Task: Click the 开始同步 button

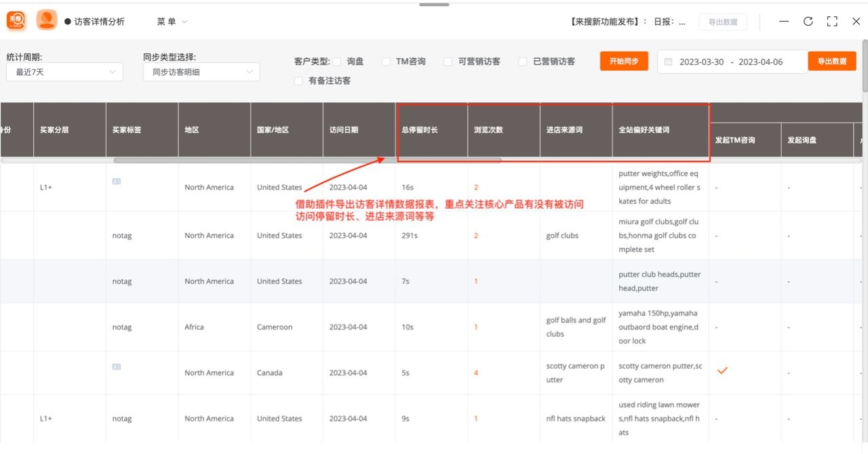Action: [624, 61]
